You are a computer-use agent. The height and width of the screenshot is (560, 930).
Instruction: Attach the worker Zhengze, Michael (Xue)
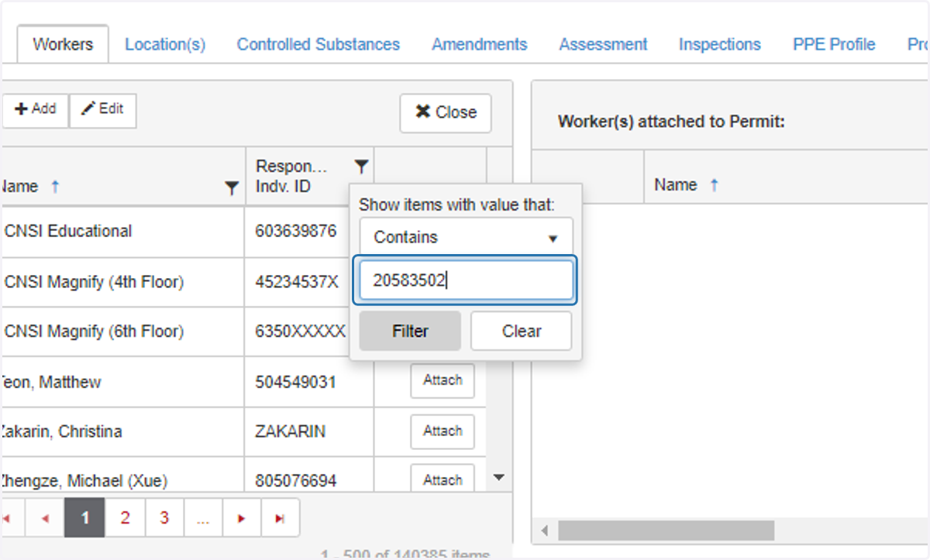pyautogui.click(x=443, y=479)
